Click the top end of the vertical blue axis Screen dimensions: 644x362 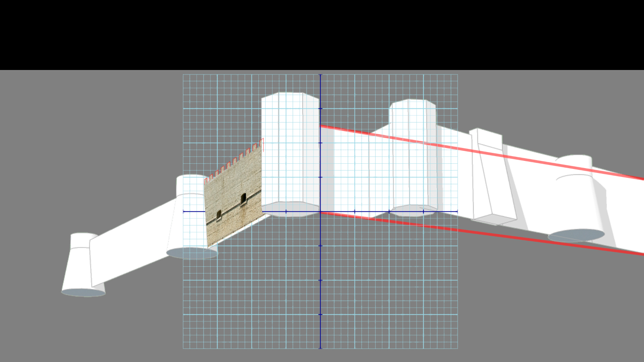point(320,75)
